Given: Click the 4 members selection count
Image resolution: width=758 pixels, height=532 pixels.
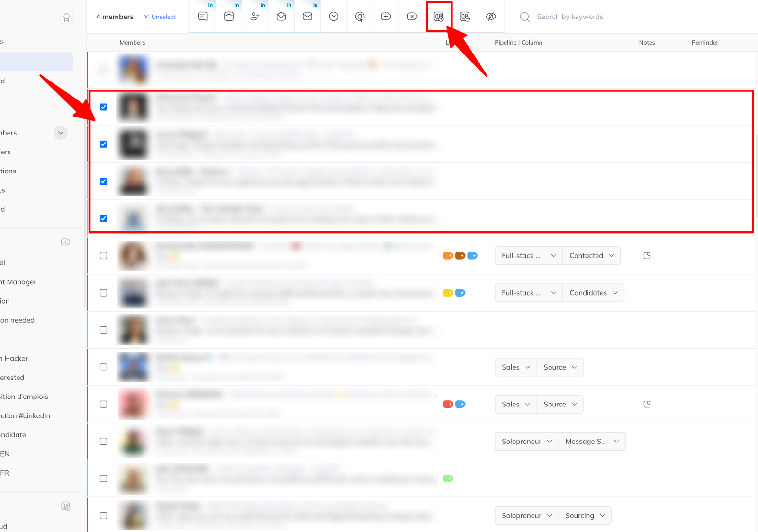Looking at the screenshot, I should [x=115, y=17].
